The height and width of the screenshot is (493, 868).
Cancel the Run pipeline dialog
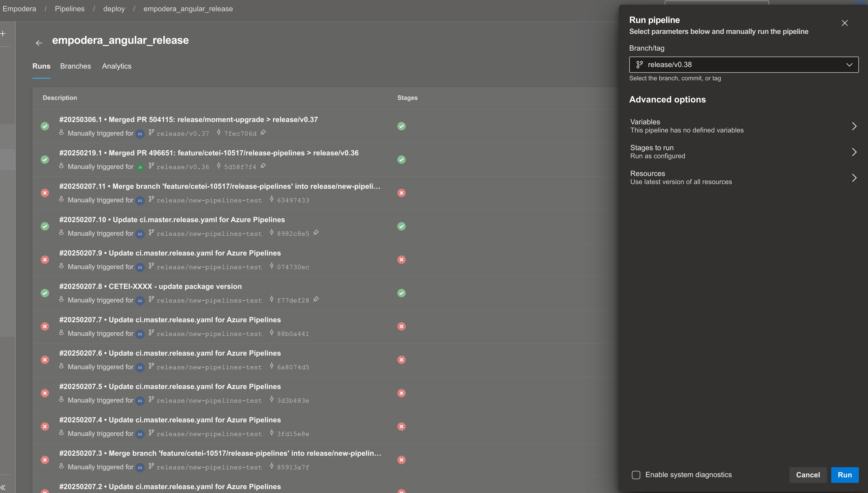(808, 475)
